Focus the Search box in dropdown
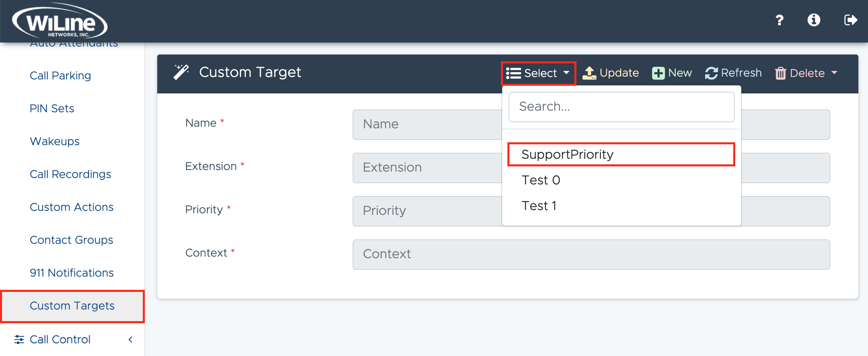868x356 pixels. pyautogui.click(x=621, y=107)
